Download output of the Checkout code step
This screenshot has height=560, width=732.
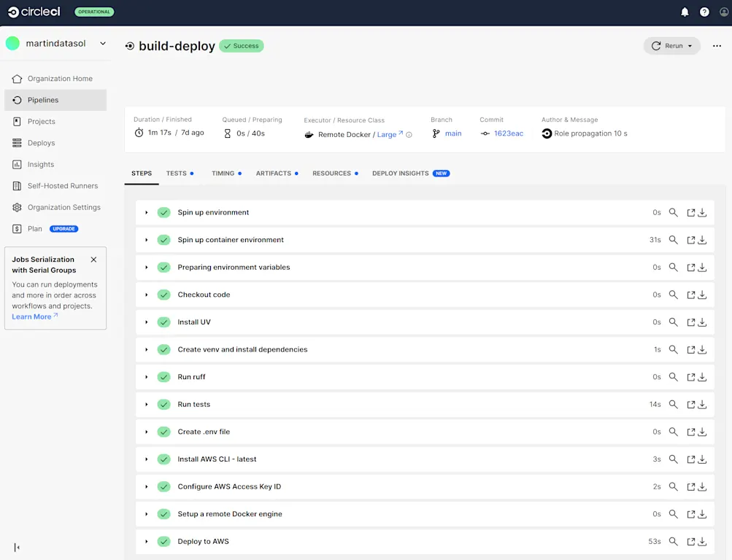(x=701, y=295)
